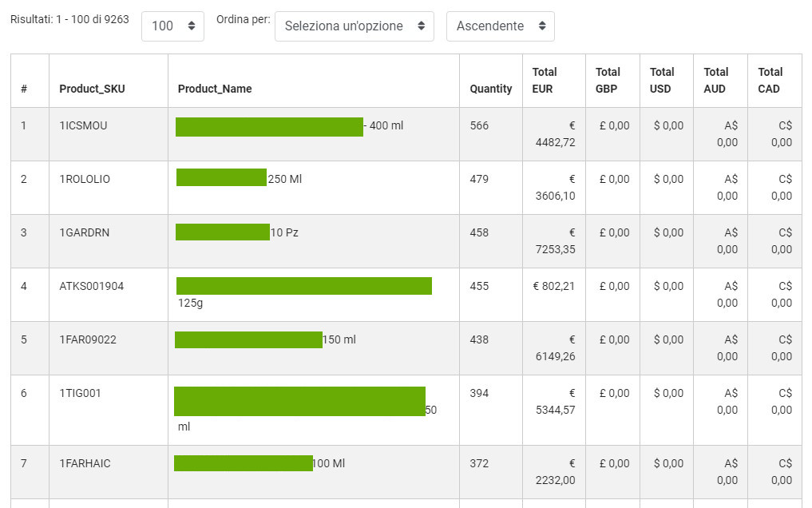
Task: Click the Total CAD column header
Action: [770, 80]
